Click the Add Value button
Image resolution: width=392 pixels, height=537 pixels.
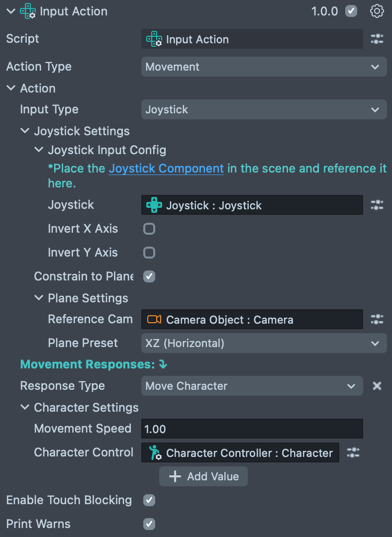click(x=203, y=476)
